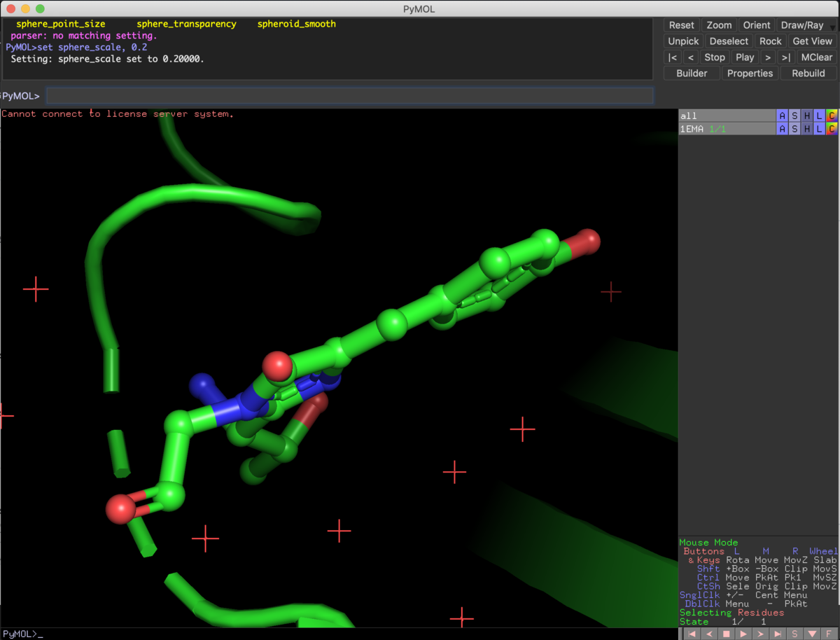Toggle the Rock button
840x640 pixels.
(771, 41)
